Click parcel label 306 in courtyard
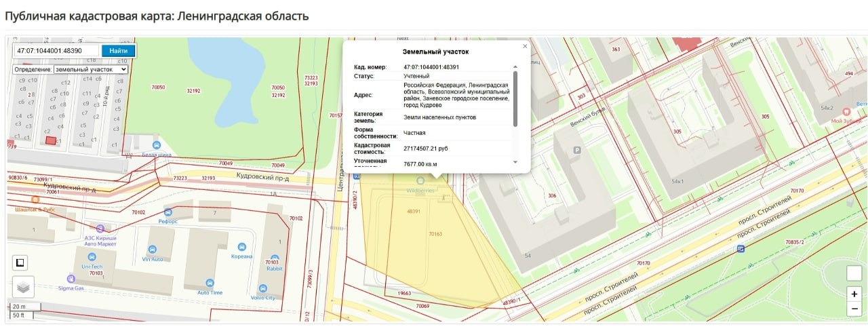The width and height of the screenshot is (868, 331). pos(552,195)
